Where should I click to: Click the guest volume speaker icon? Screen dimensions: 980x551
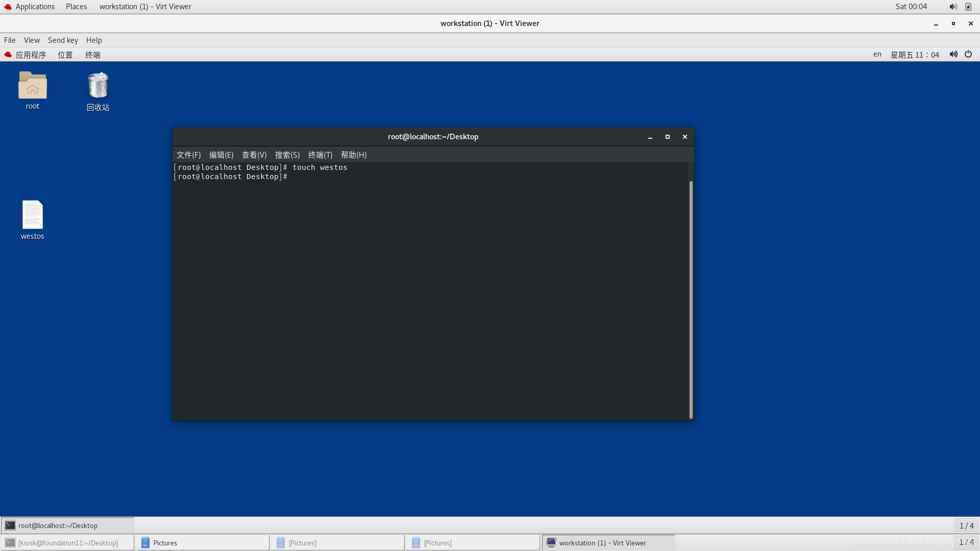point(953,54)
